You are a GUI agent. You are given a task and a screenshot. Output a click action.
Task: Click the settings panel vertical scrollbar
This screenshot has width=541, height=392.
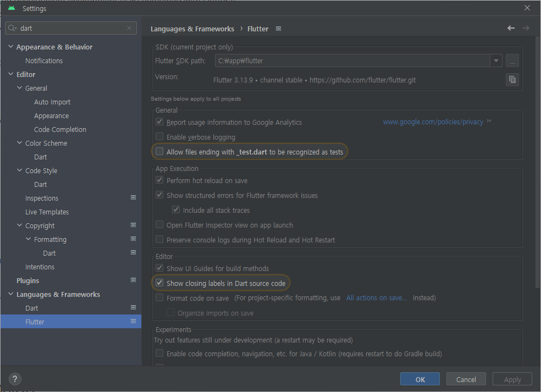pos(538,165)
